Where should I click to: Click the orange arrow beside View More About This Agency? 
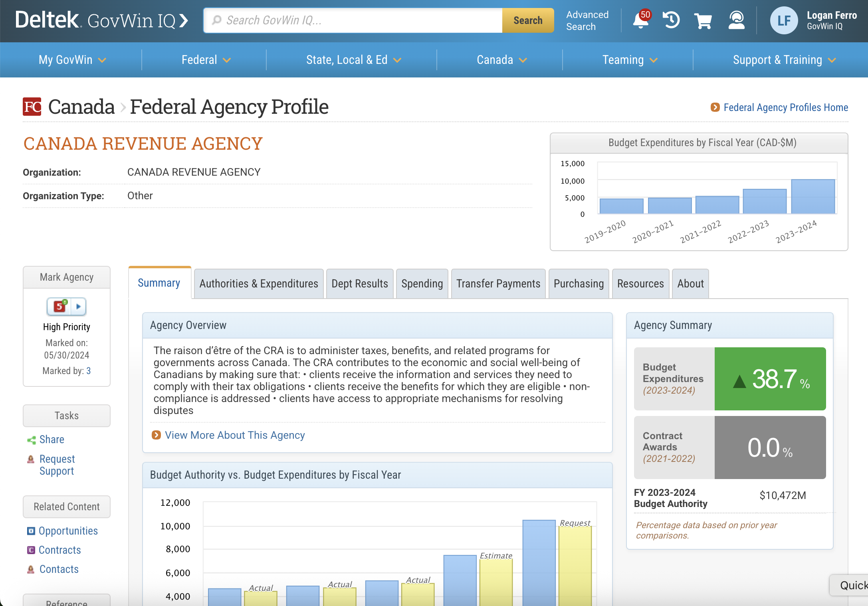pyautogui.click(x=157, y=435)
